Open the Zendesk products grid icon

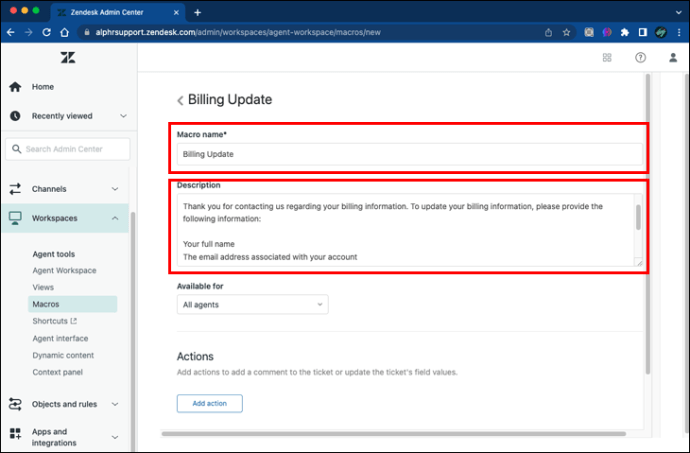click(607, 58)
